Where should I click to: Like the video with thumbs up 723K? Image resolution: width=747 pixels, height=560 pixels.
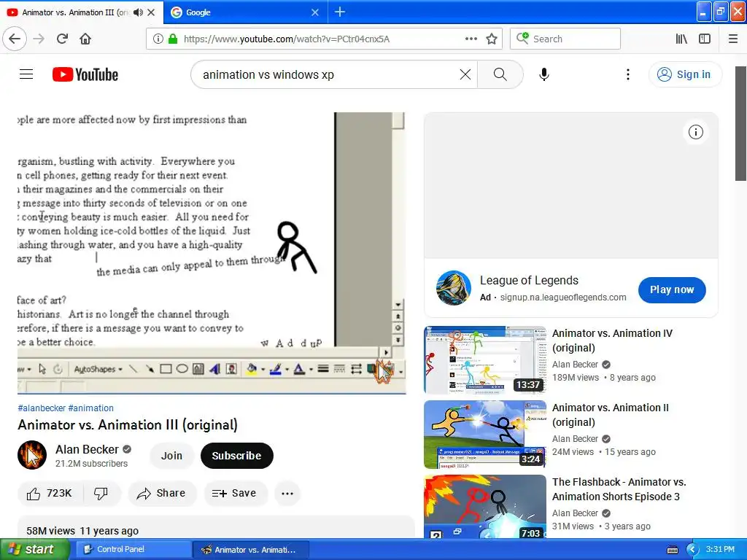pyautogui.click(x=50, y=494)
